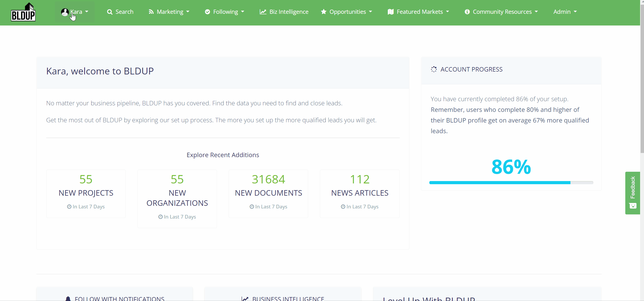The image size is (644, 301).
Task: Click the Search magnifier icon
Action: click(110, 12)
